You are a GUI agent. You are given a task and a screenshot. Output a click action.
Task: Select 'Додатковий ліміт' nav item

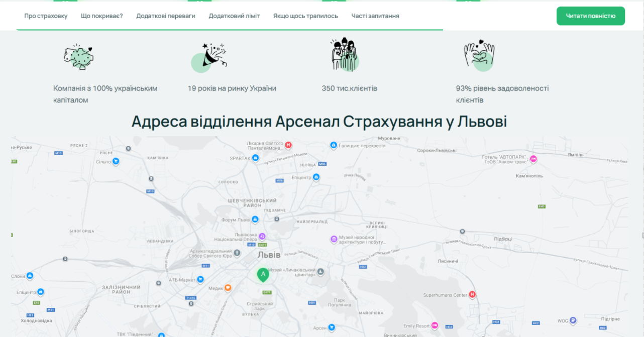pyautogui.click(x=234, y=16)
